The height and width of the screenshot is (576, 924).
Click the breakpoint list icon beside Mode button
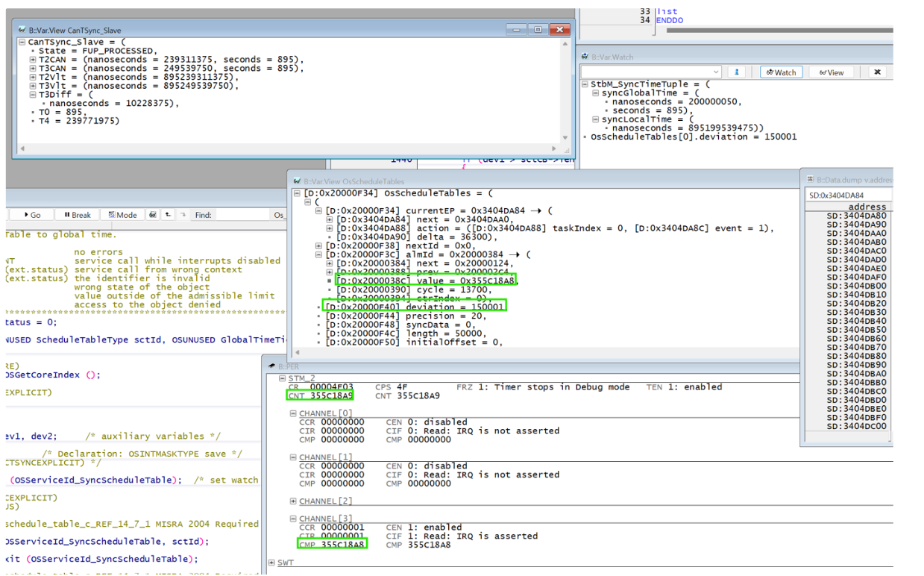(x=153, y=215)
